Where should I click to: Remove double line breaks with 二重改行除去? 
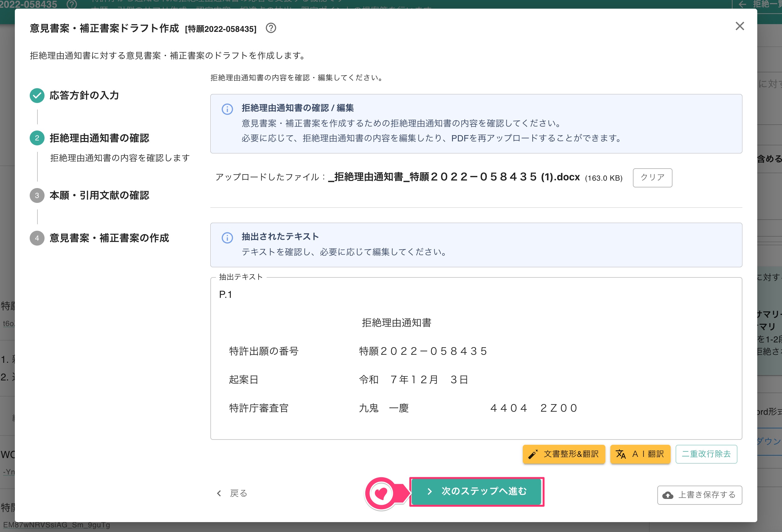706,454
